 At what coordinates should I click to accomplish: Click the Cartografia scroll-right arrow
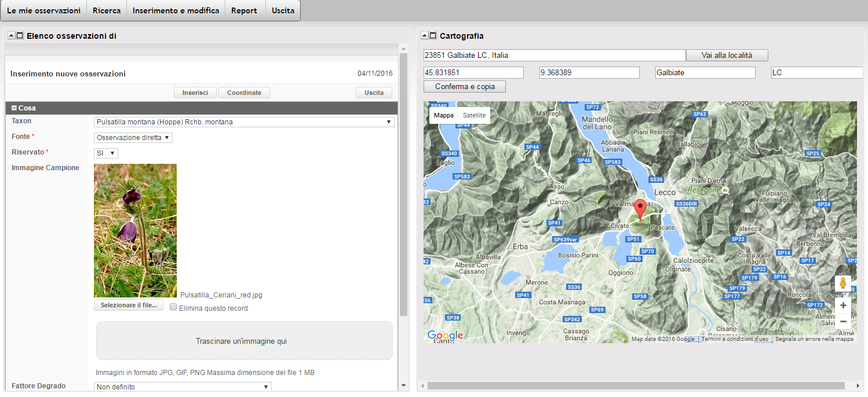858,385
